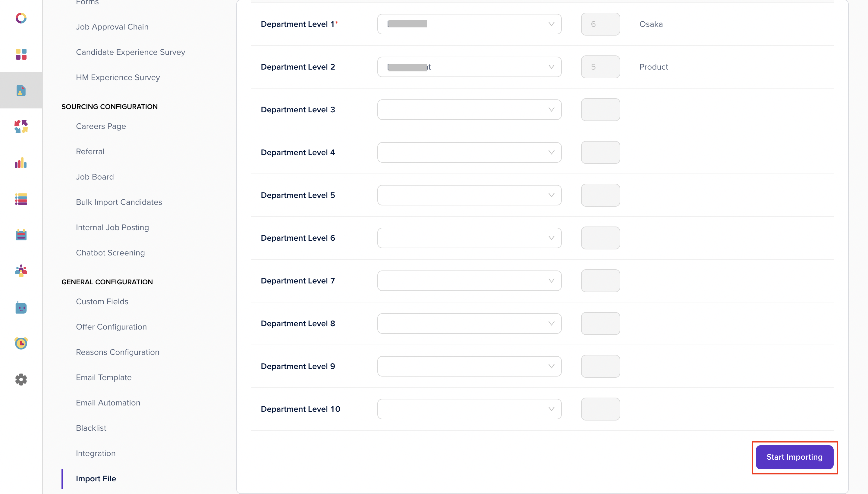
Task: Open Job Approval Chain menu item
Action: tap(112, 27)
